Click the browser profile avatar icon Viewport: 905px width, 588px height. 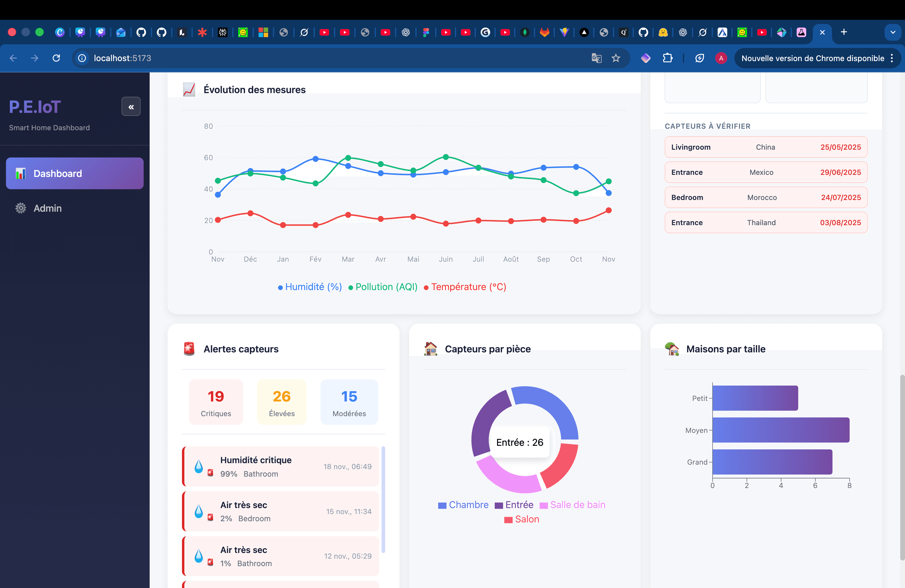pyautogui.click(x=721, y=58)
